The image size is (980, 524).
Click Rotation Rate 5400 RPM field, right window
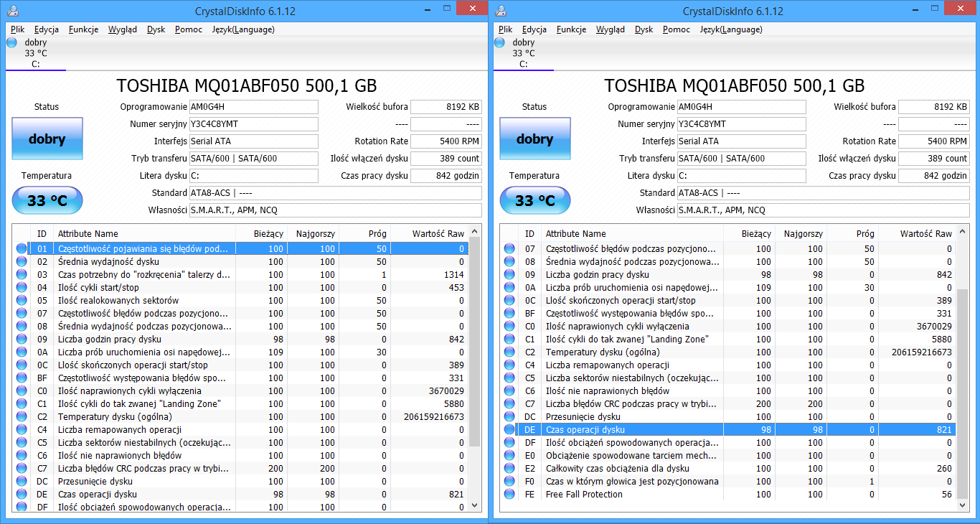(934, 141)
